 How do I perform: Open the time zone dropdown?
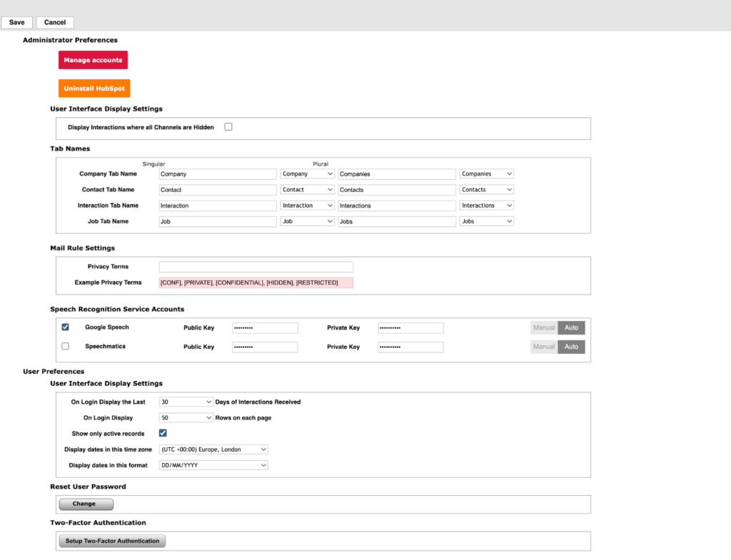pyautogui.click(x=213, y=449)
